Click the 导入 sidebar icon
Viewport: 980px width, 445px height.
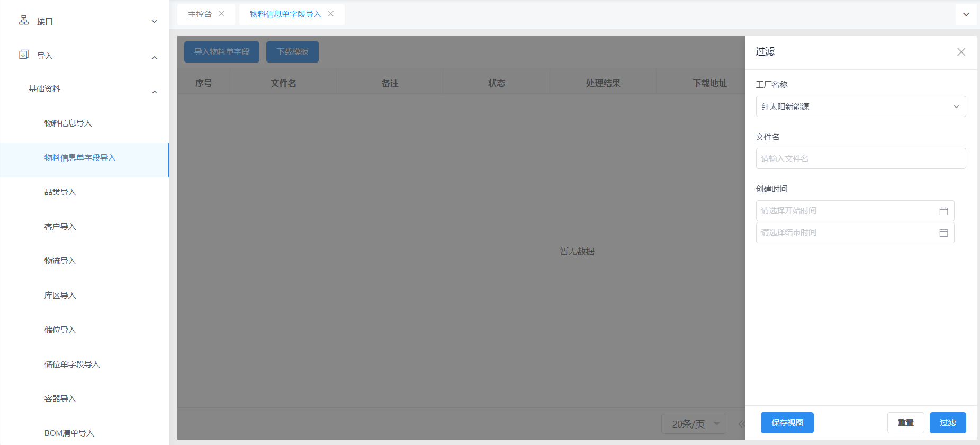24,55
